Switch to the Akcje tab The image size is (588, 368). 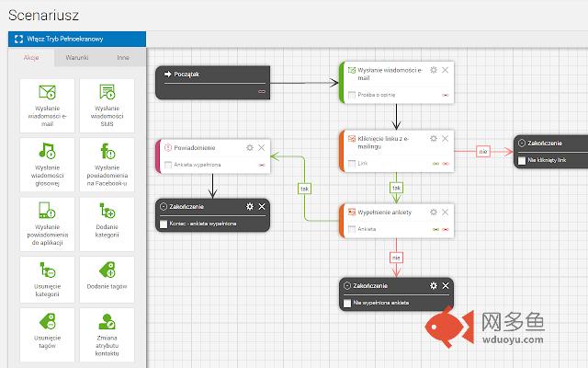(x=31, y=57)
